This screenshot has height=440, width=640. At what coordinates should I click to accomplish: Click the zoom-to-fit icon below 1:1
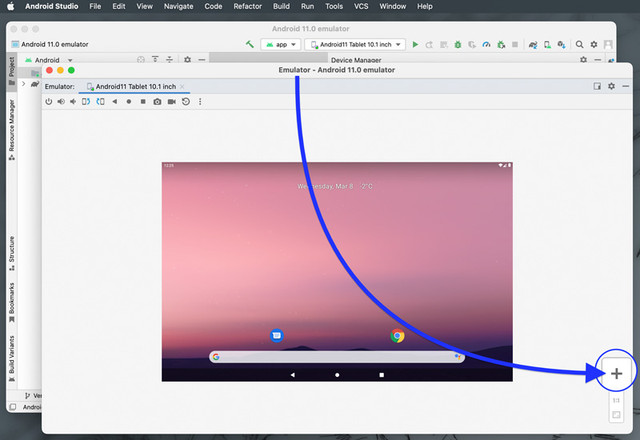tap(616, 415)
